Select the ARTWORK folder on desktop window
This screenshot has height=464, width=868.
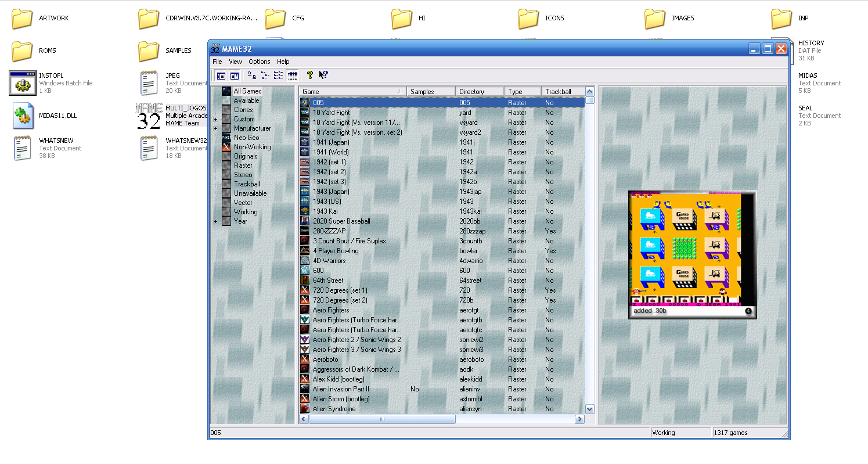pyautogui.click(x=22, y=19)
